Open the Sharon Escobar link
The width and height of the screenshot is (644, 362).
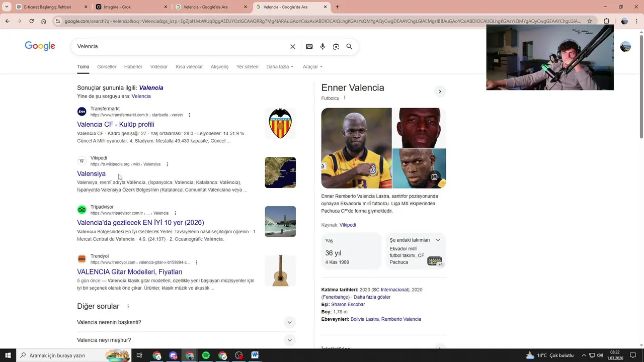[x=348, y=305]
